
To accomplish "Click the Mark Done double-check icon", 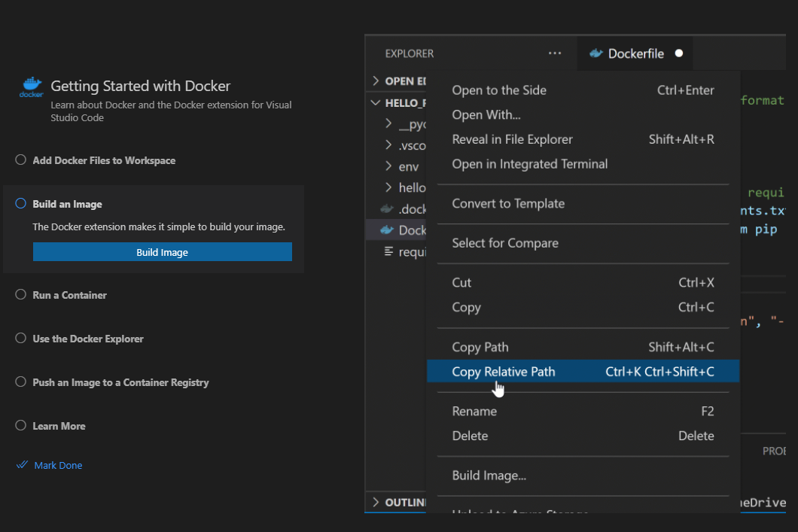I will pyautogui.click(x=22, y=465).
